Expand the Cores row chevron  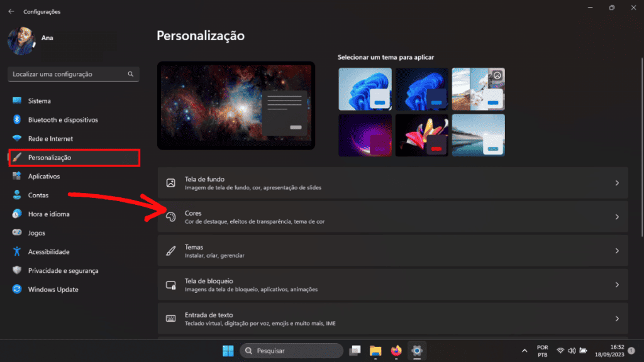tap(617, 217)
